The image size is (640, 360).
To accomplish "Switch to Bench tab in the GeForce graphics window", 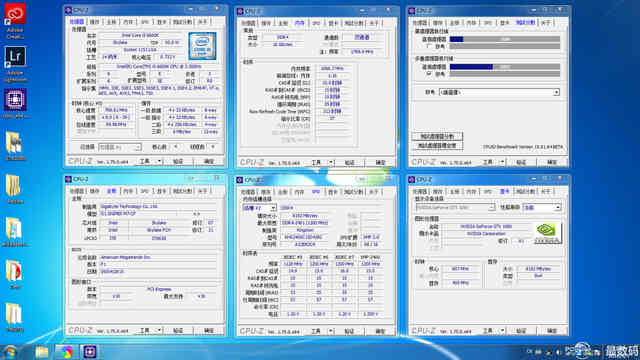I will click(525, 191).
